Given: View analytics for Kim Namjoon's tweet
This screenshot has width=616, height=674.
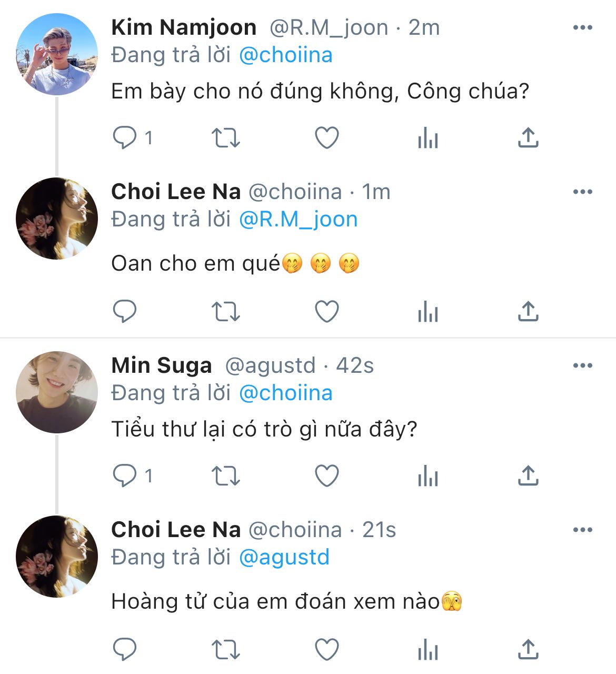Looking at the screenshot, I should (428, 138).
